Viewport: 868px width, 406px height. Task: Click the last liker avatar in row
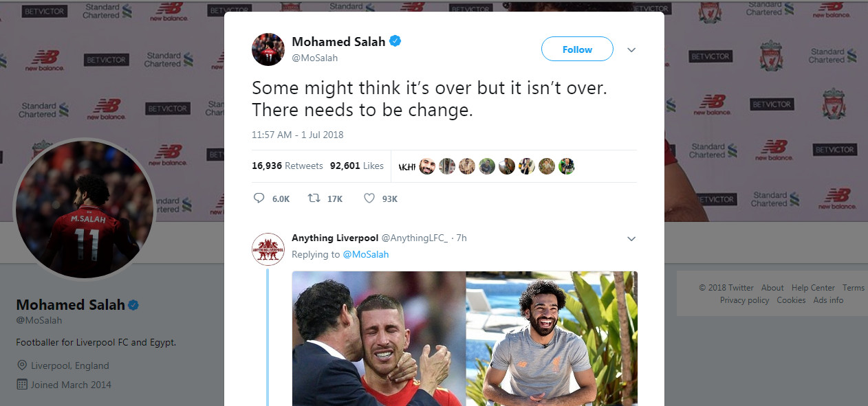(x=566, y=166)
